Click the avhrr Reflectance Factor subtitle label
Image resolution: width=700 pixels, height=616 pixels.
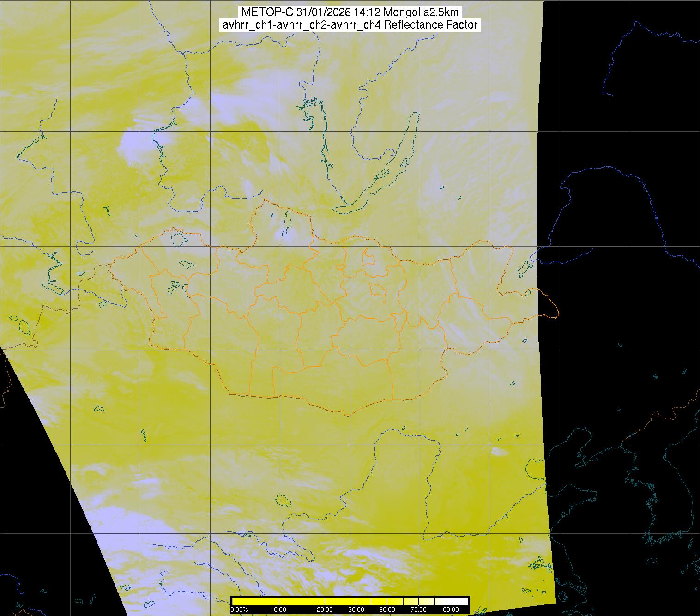tap(350, 25)
